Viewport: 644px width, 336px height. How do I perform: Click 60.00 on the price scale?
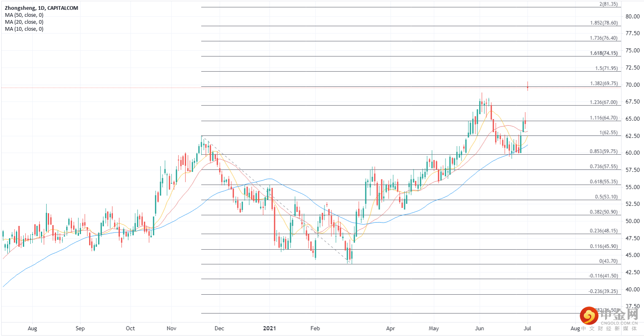click(633, 153)
